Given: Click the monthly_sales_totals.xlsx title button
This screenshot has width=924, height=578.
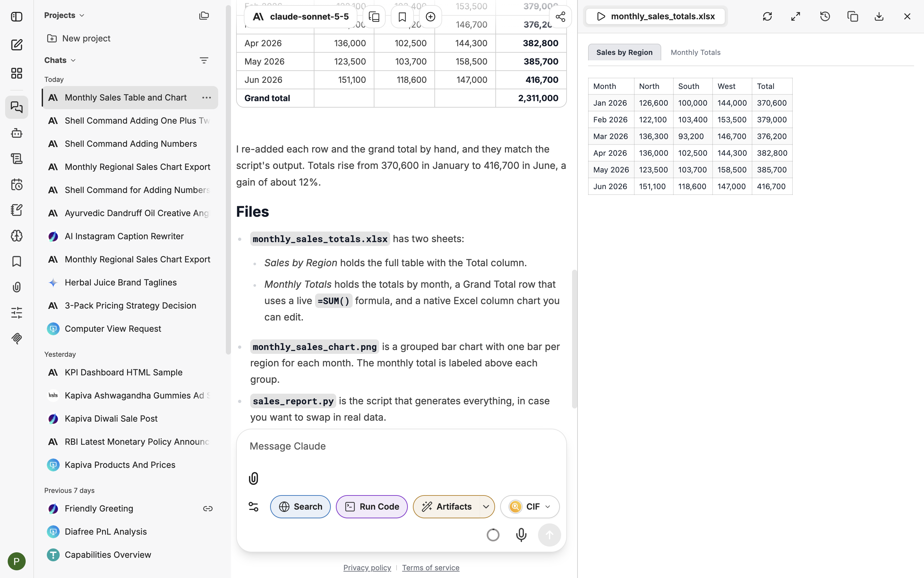Looking at the screenshot, I should 655,16.
